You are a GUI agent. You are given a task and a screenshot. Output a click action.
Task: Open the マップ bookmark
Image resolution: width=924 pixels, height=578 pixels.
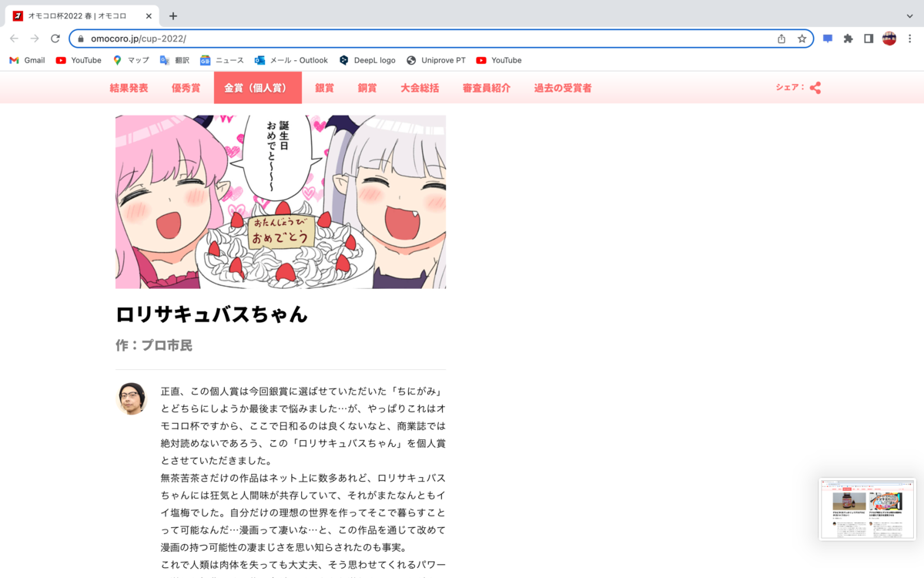click(x=131, y=60)
